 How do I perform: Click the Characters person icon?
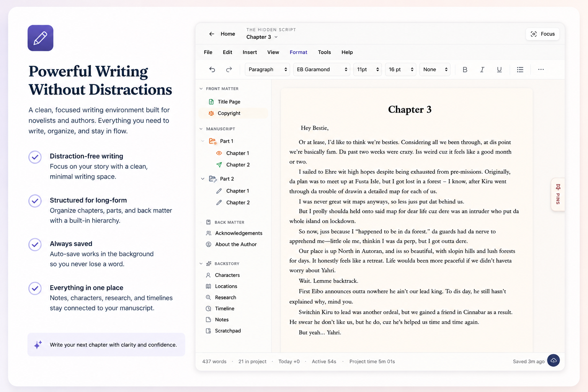pyautogui.click(x=208, y=275)
